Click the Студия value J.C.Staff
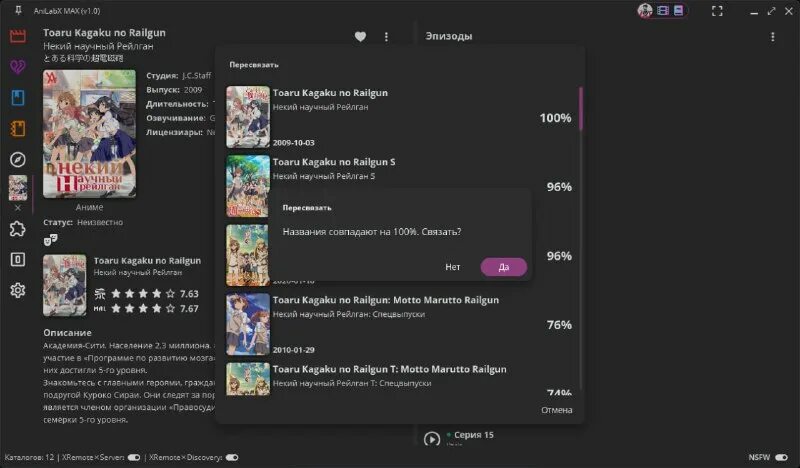The image size is (800, 468). pos(196,76)
